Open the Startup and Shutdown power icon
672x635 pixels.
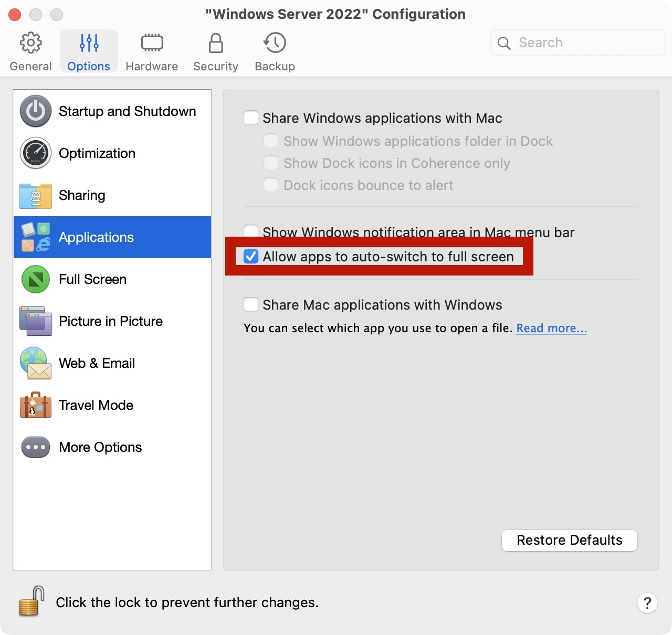pyautogui.click(x=36, y=111)
